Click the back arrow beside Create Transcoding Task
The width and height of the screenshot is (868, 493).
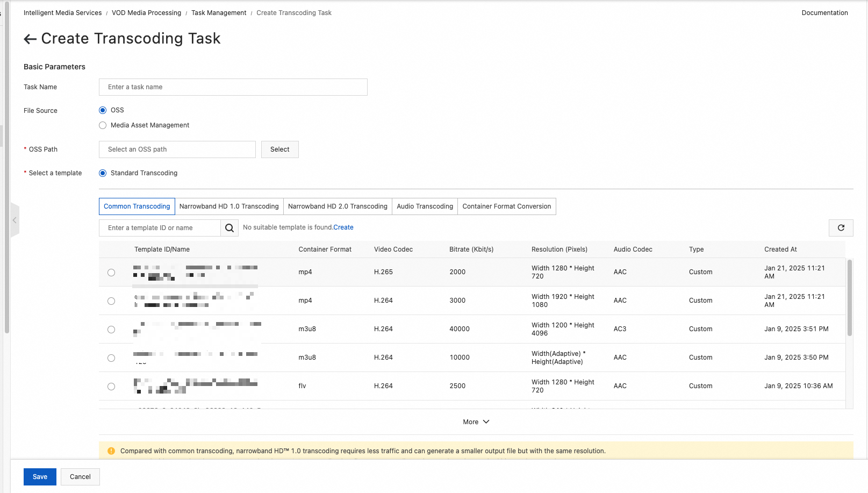[x=30, y=38]
